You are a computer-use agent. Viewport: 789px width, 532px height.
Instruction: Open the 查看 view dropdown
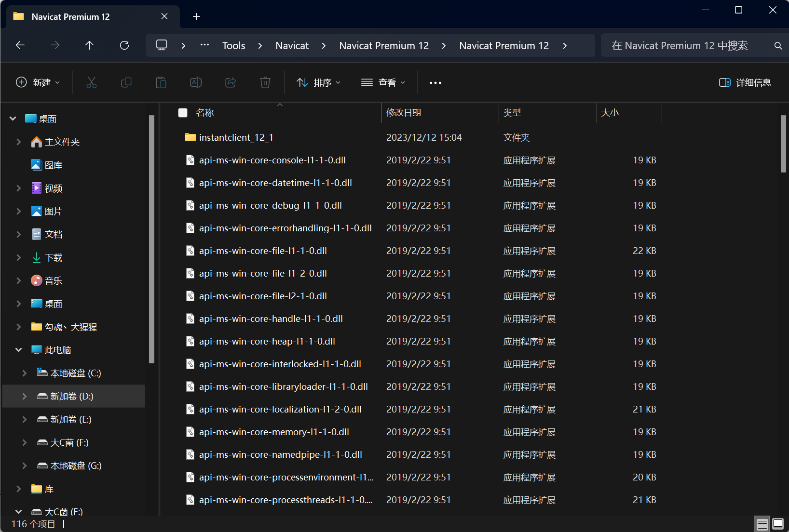(x=383, y=82)
